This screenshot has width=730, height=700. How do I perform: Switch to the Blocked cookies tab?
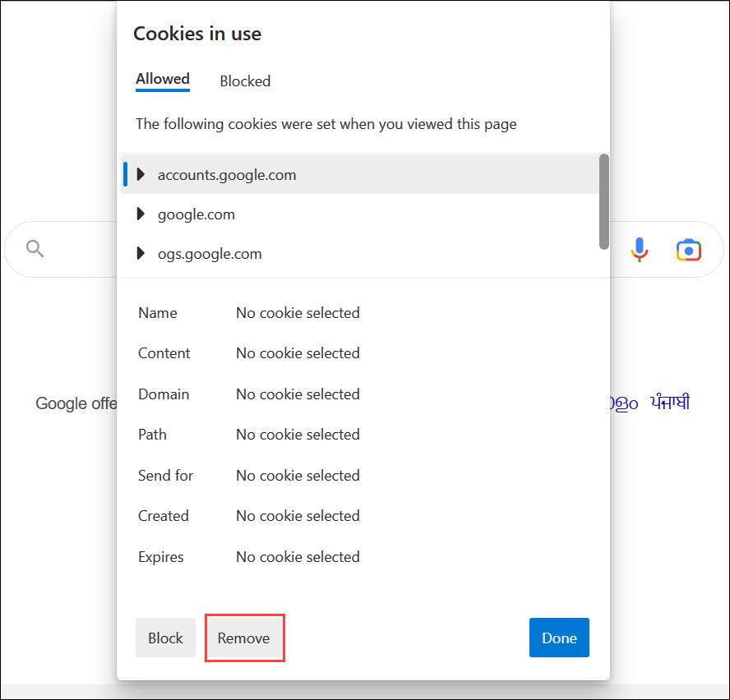coord(245,81)
